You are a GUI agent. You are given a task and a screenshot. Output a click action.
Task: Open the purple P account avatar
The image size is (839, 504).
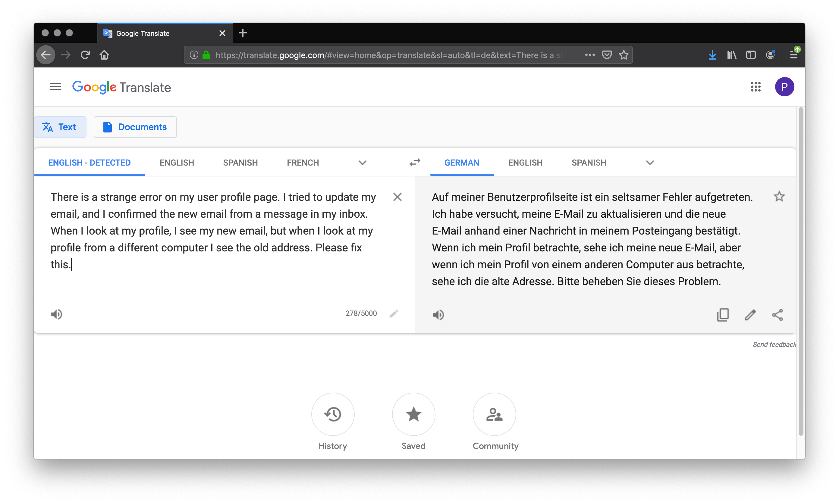tap(784, 87)
